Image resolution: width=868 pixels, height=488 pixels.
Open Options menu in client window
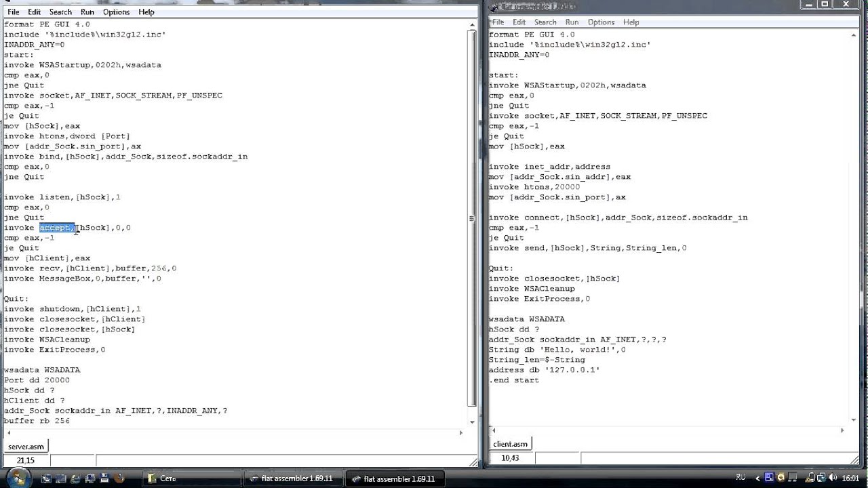coord(601,22)
